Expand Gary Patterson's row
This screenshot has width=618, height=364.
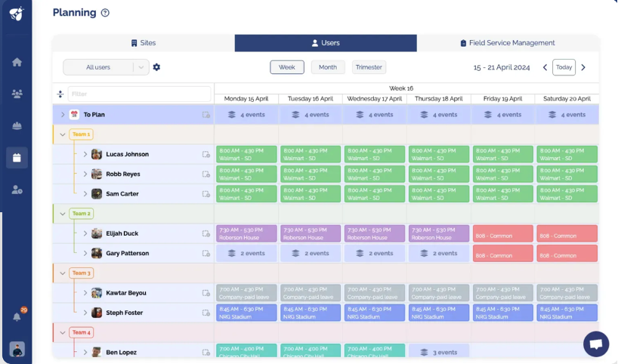click(x=85, y=253)
